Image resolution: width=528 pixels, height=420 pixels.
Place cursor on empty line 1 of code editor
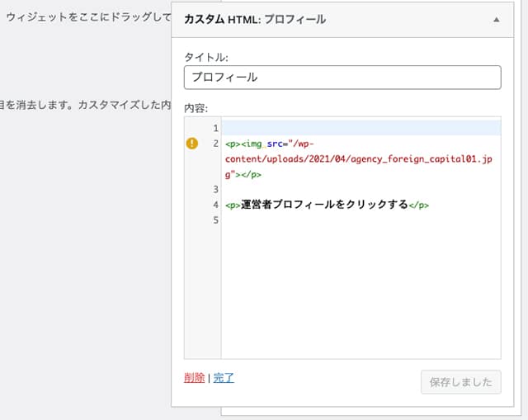coord(361,128)
